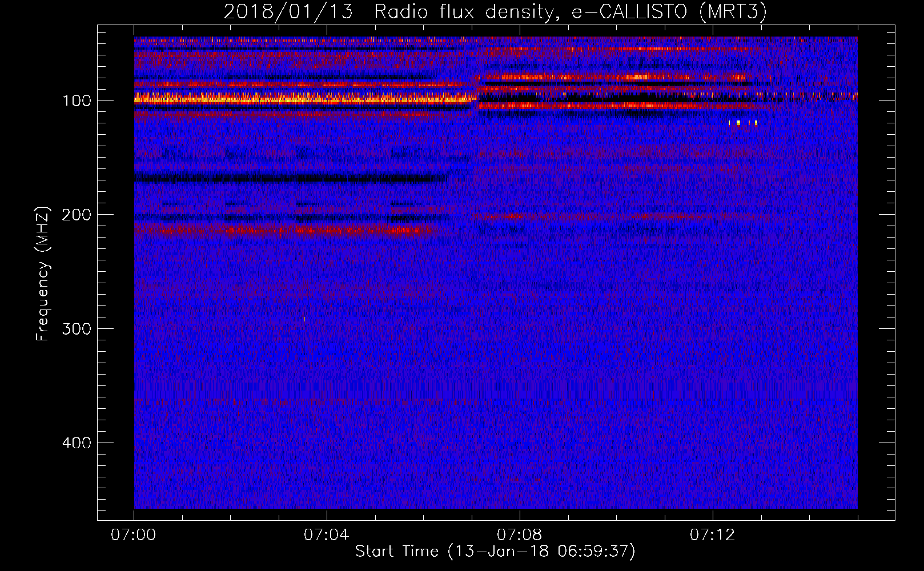Click the dark band near 170 MHz

290,179
